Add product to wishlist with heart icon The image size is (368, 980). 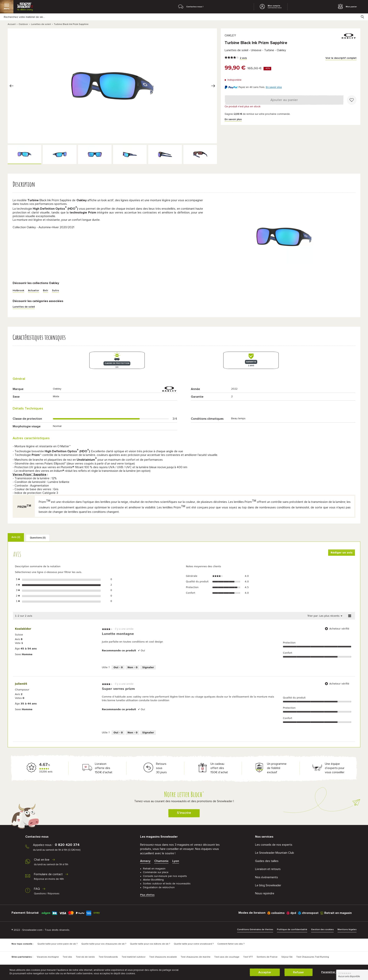pos(352,100)
